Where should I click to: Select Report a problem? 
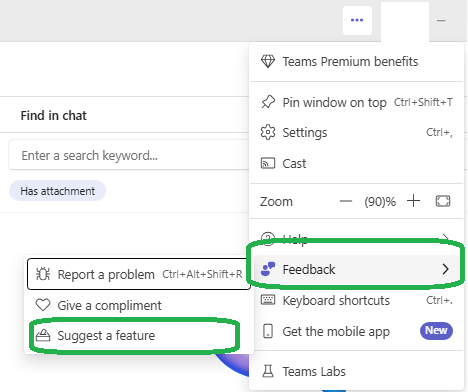coord(139,274)
